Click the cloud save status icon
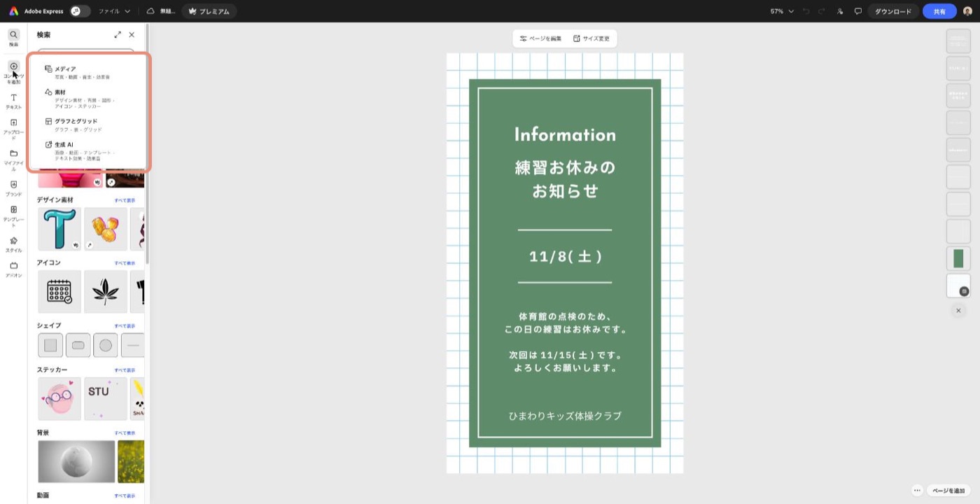Screen dimensions: 980x504 pos(150,11)
